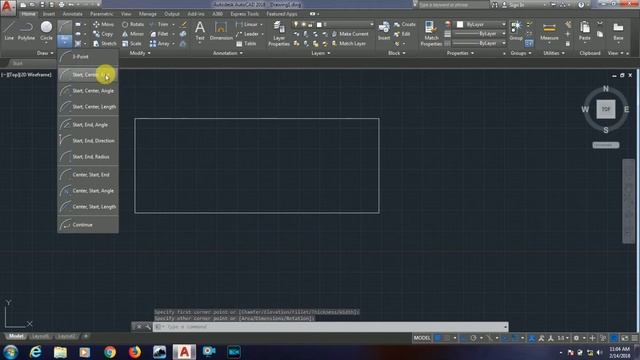Choose Start, Center, Angle arc
The height and width of the screenshot is (360, 640).
pos(88,91)
